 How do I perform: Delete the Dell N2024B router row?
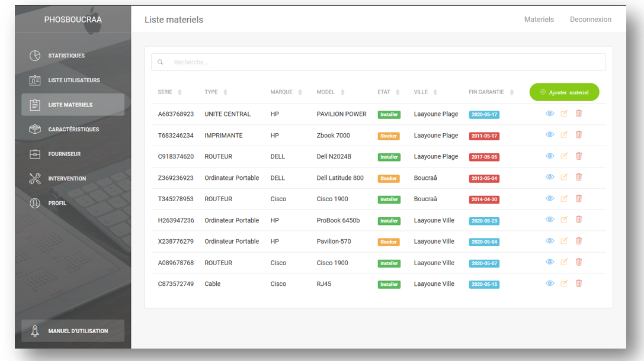tap(579, 156)
